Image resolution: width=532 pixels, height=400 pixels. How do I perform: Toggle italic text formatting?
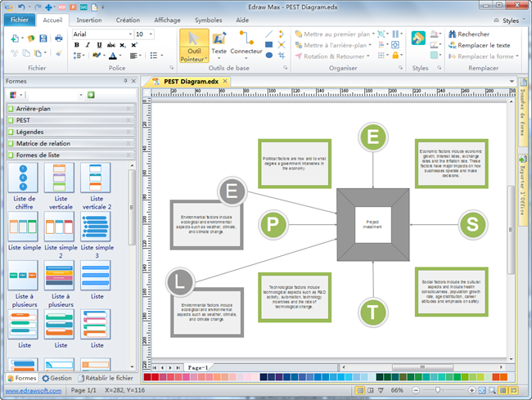click(88, 45)
